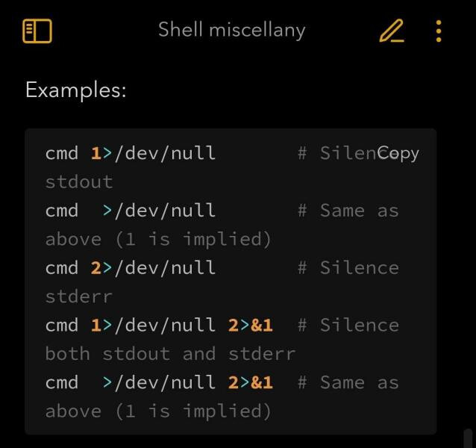Click the # Same as comment on last command

[348, 383]
